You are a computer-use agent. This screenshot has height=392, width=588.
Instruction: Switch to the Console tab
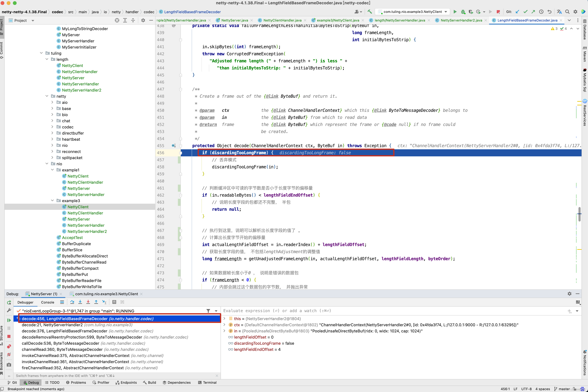point(47,302)
